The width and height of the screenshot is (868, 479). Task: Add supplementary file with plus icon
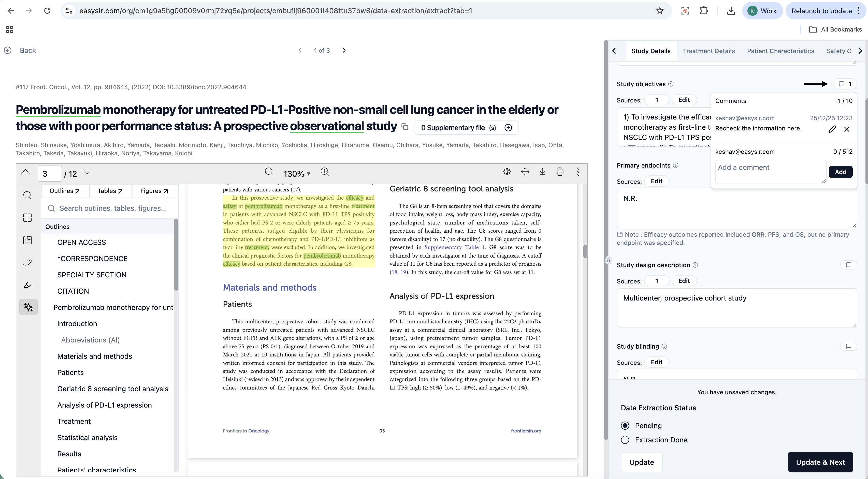coord(508,128)
